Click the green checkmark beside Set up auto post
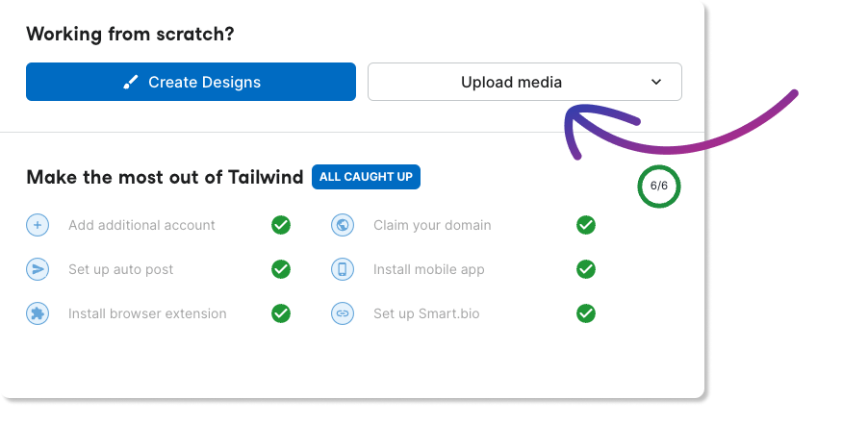Image resolution: width=868 pixels, height=424 pixels. pyautogui.click(x=281, y=269)
